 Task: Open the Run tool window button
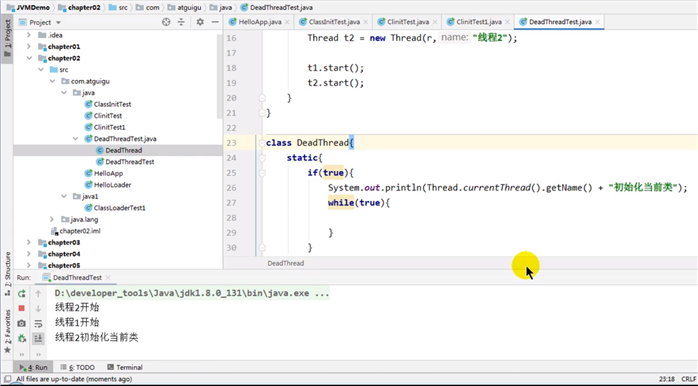(33, 367)
